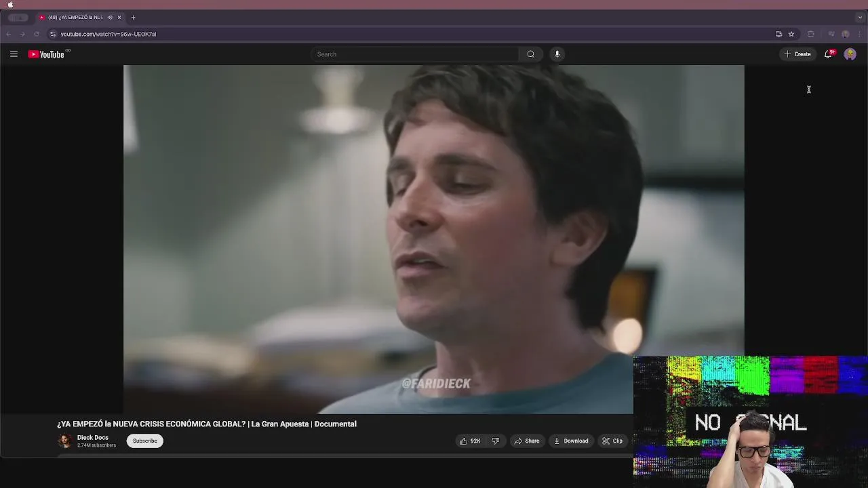Screen dimensions: 868x488
Task: View site information in address bar
Action: pos(53,34)
